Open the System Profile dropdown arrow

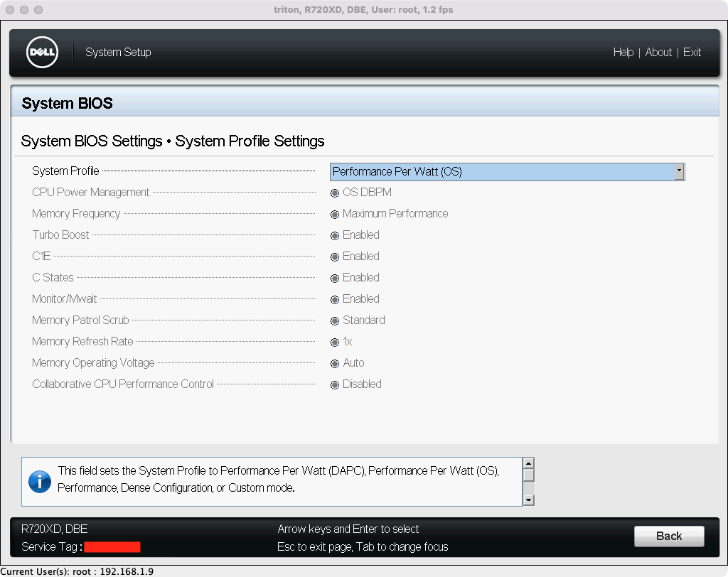(679, 171)
